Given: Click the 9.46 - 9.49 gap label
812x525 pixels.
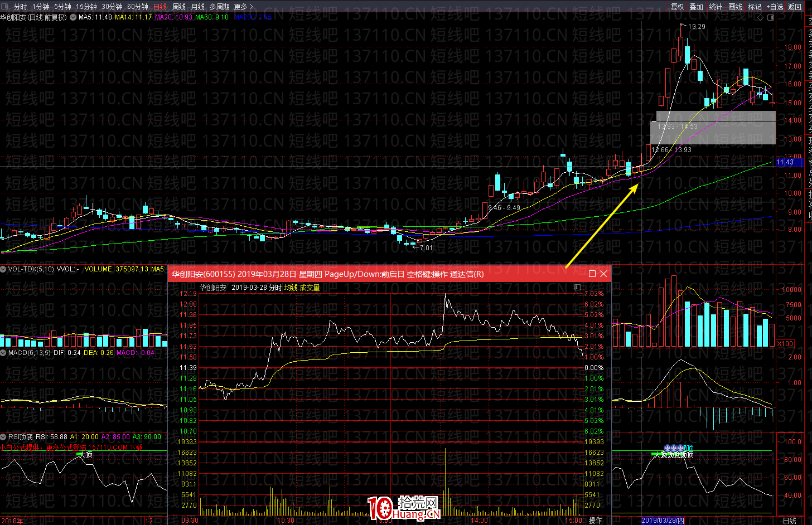Looking at the screenshot, I should pyautogui.click(x=504, y=208).
